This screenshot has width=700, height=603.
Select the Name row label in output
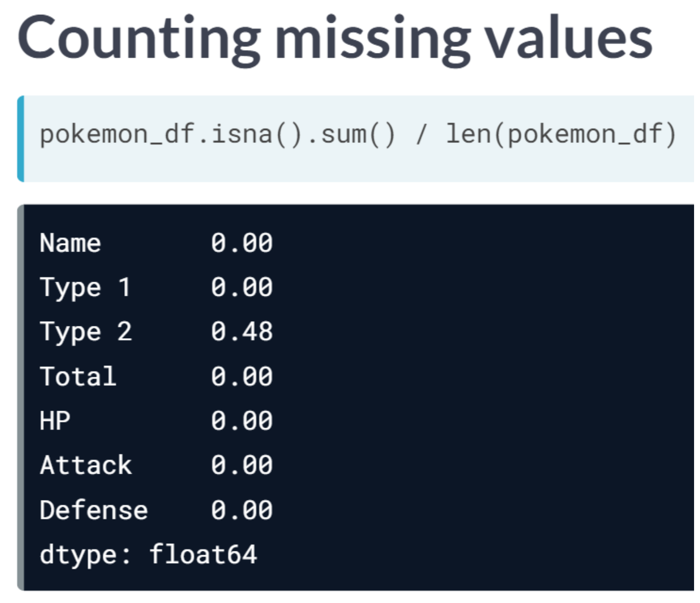(70, 243)
